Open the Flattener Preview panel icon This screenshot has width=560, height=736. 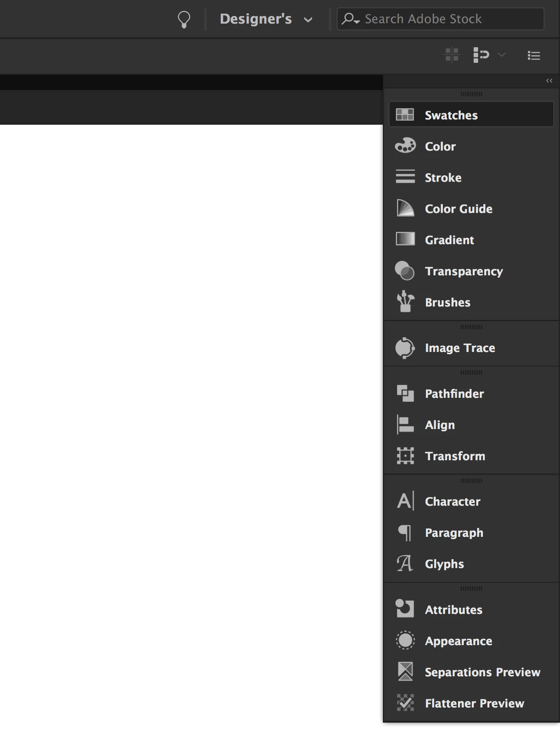[x=405, y=703]
